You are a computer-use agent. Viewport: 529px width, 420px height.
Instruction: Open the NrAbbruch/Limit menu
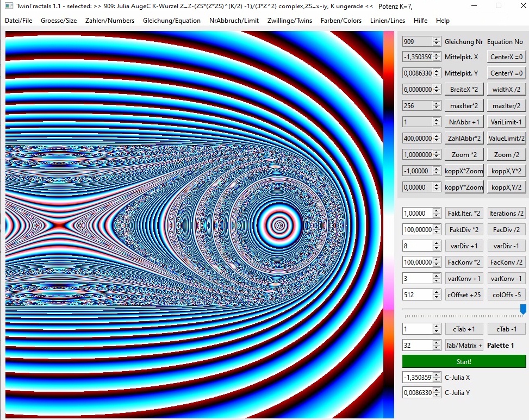[x=234, y=21]
